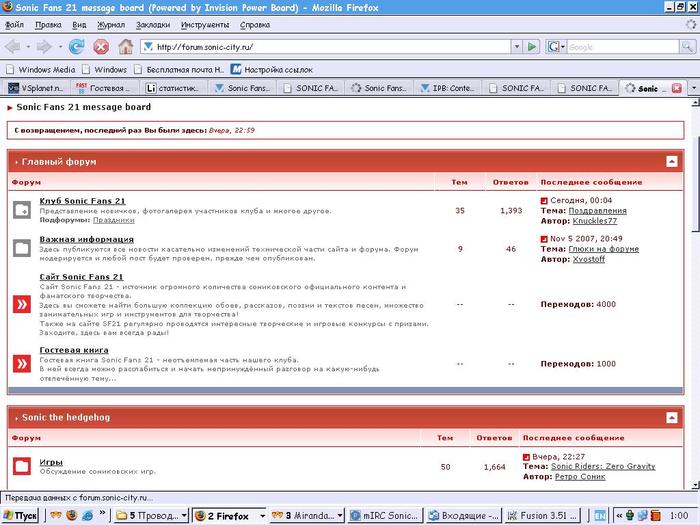Open the Настройка ссылок bookmark
This screenshot has height=525, width=700.
272,70
